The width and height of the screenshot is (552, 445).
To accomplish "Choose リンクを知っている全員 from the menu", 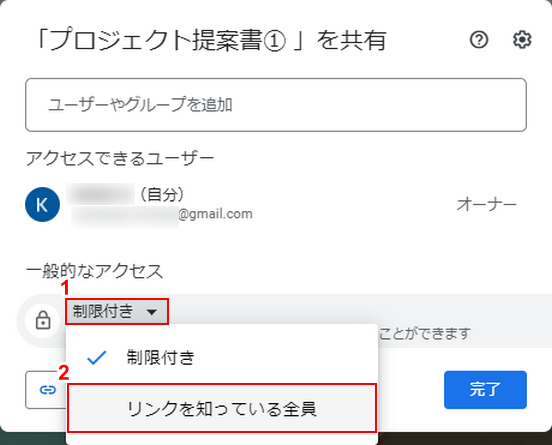I will coord(222,408).
